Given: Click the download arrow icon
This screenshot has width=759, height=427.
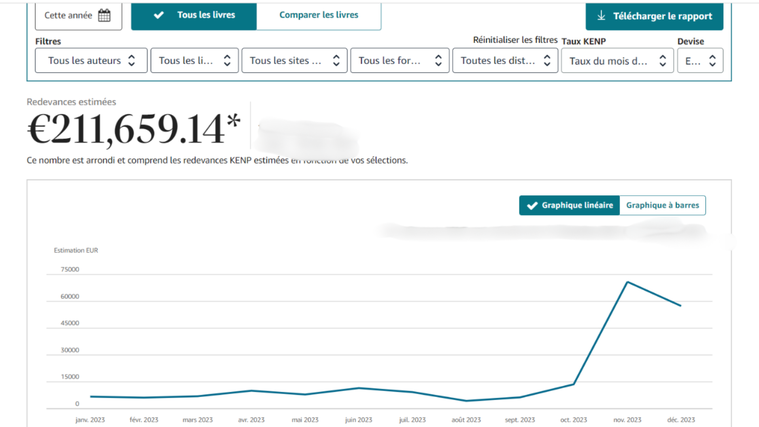Looking at the screenshot, I should click(601, 16).
